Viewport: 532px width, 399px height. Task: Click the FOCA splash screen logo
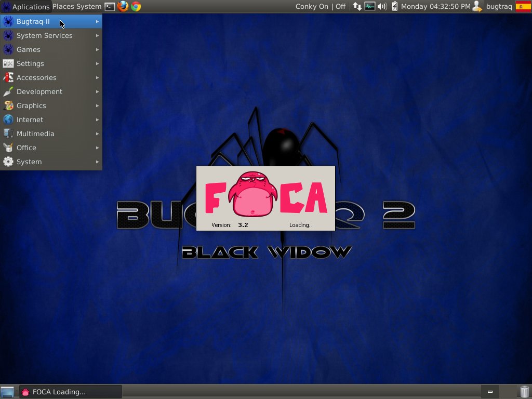266,194
